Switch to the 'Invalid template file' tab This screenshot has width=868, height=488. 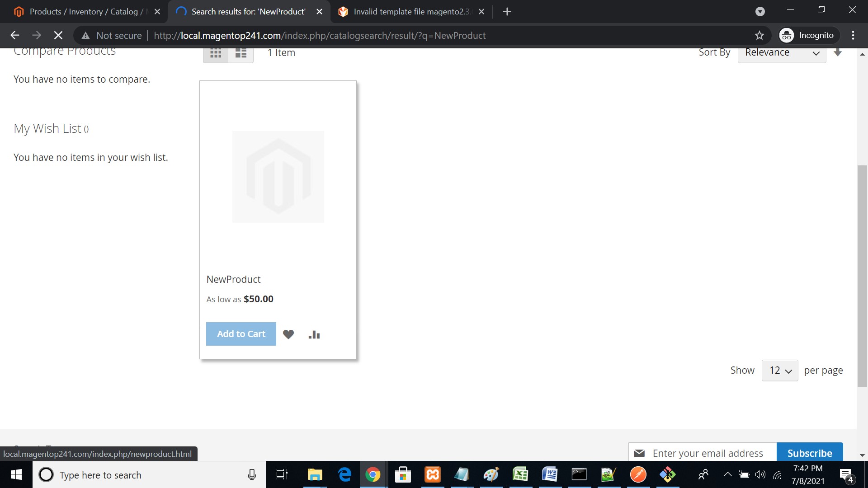(407, 11)
